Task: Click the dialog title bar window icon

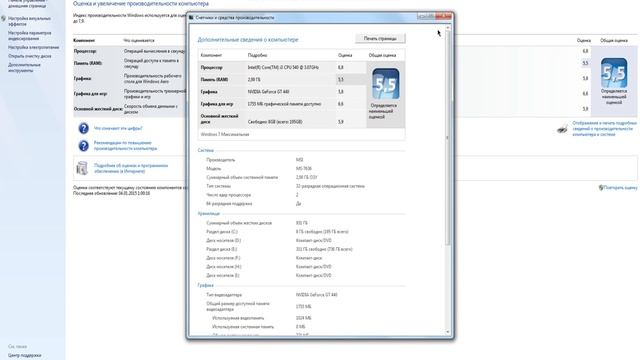Action: [x=191, y=18]
